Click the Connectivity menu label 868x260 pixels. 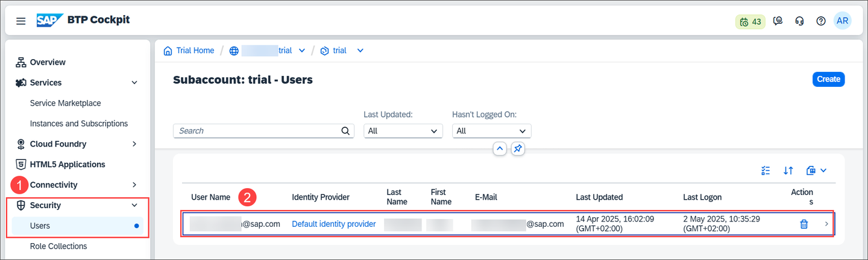click(54, 185)
